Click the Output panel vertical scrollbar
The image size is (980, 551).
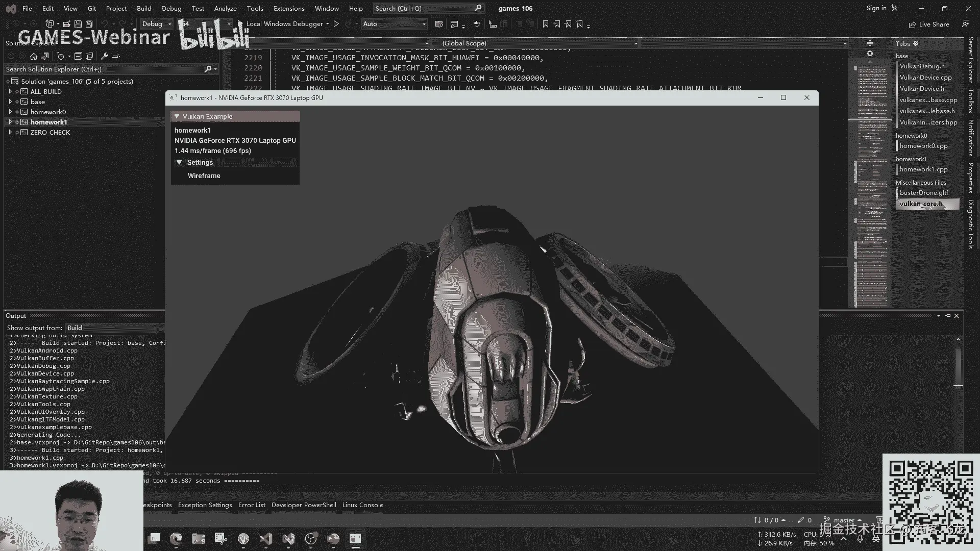(958, 367)
